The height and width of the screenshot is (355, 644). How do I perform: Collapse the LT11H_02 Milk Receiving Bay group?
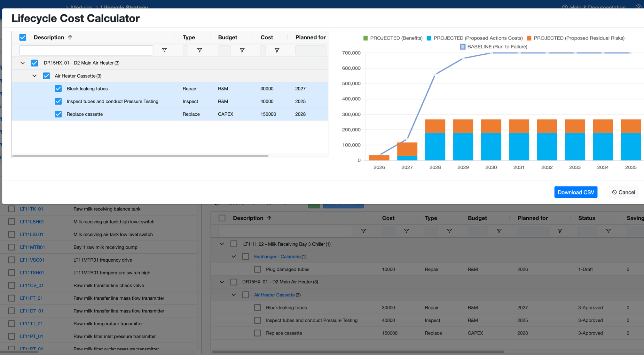[222, 244]
